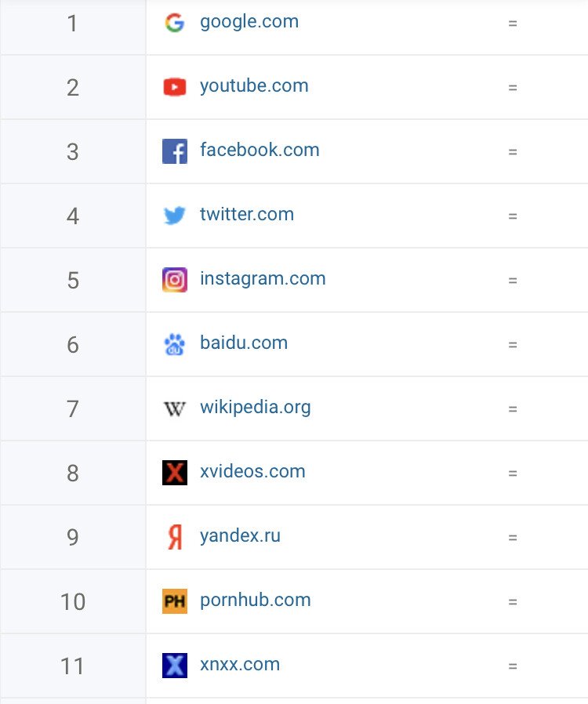Click the rank change indicator for yandex.ru

click(x=513, y=538)
